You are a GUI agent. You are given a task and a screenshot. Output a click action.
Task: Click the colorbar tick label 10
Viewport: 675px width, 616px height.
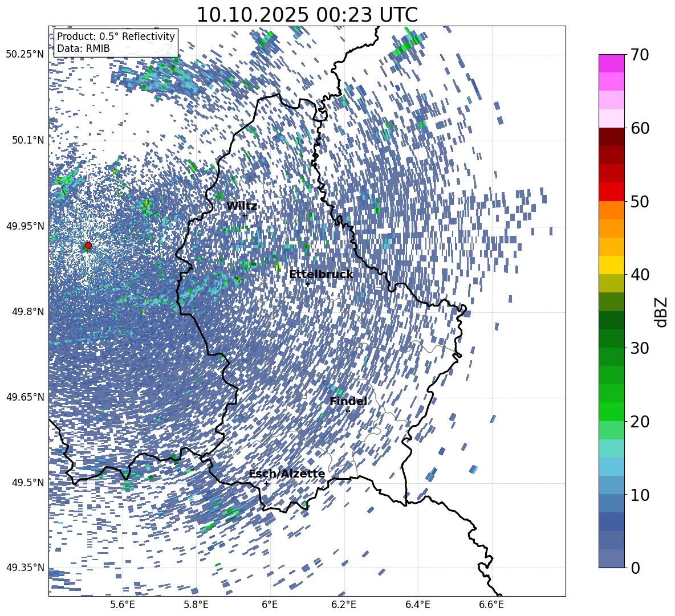point(640,495)
